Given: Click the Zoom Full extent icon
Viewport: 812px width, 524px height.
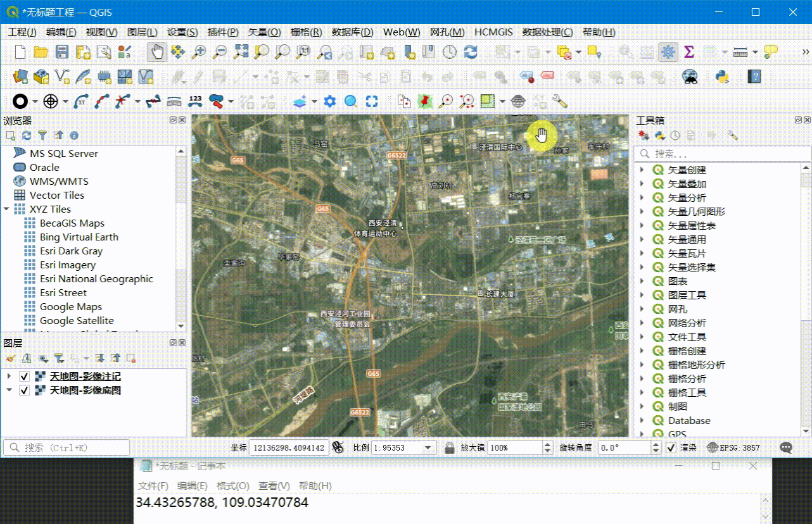Looking at the screenshot, I should click(241, 52).
